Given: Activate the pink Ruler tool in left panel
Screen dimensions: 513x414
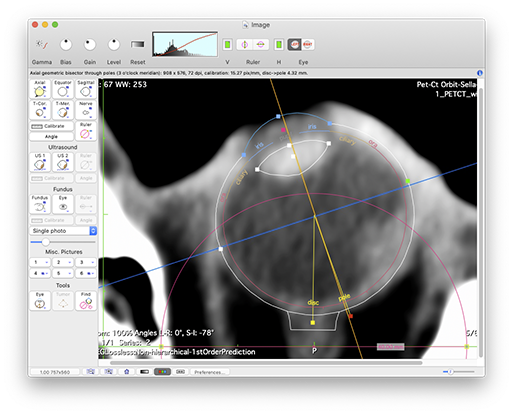Looking at the screenshot, I should click(86, 131).
